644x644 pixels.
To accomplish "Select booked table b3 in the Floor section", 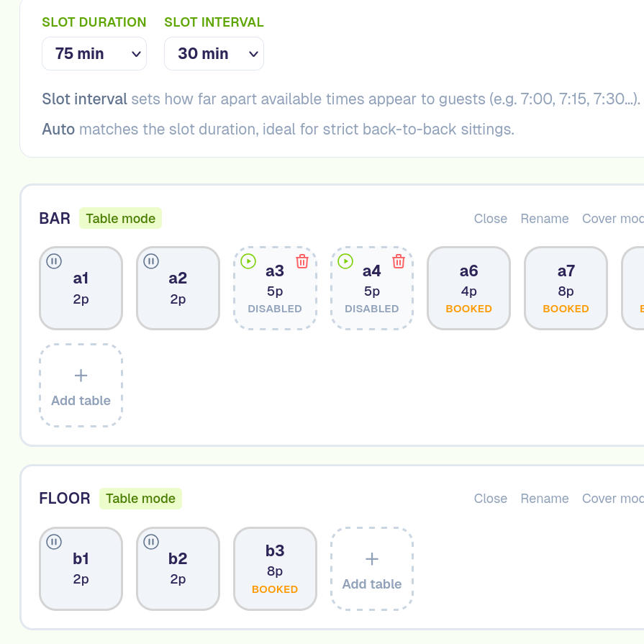I will point(275,569).
